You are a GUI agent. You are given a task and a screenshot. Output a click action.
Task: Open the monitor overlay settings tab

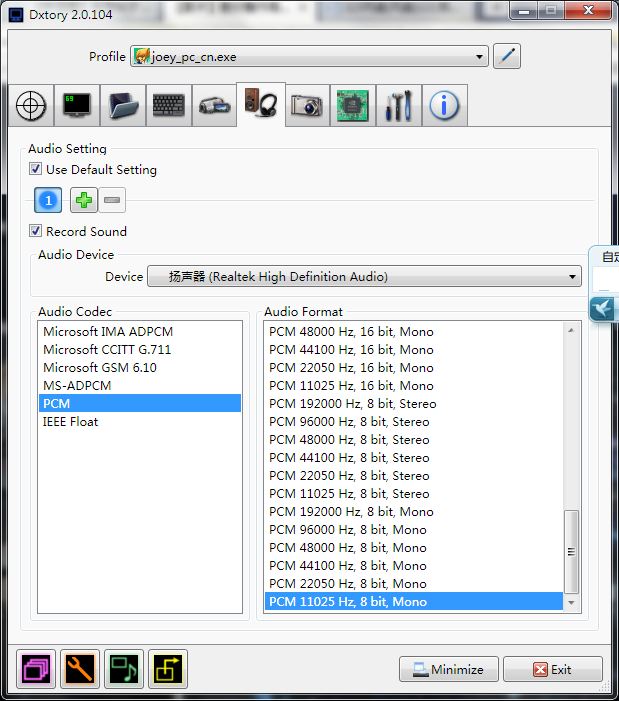tap(77, 106)
